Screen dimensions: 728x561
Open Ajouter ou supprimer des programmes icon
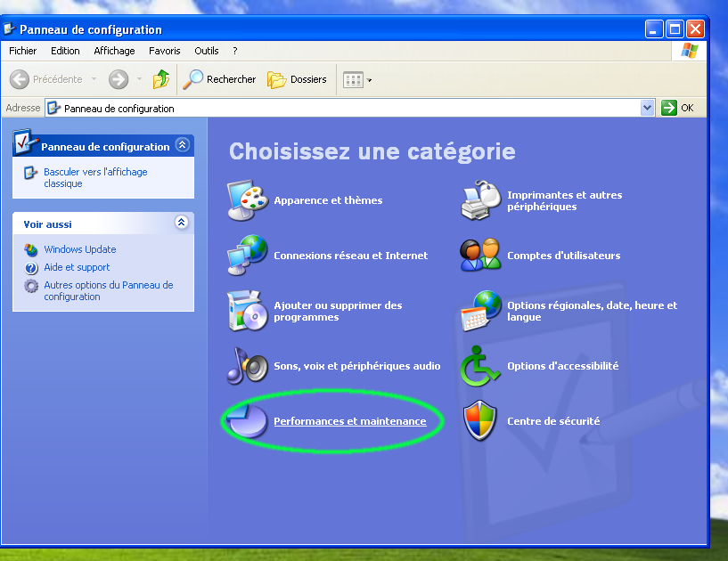(x=247, y=311)
